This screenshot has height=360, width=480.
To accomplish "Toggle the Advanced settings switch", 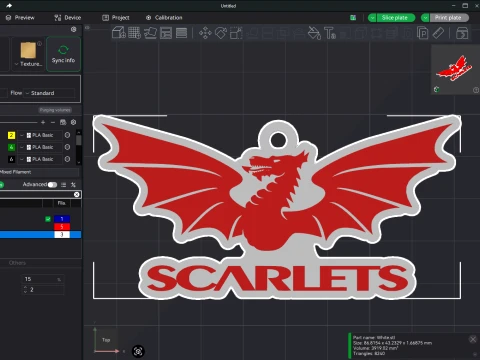I will pos(52,184).
